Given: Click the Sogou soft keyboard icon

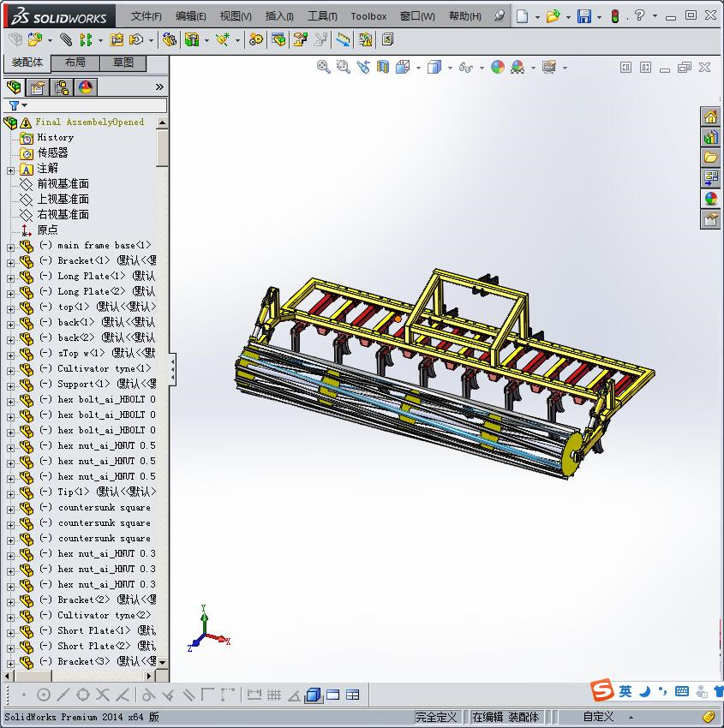Looking at the screenshot, I should point(682,691).
